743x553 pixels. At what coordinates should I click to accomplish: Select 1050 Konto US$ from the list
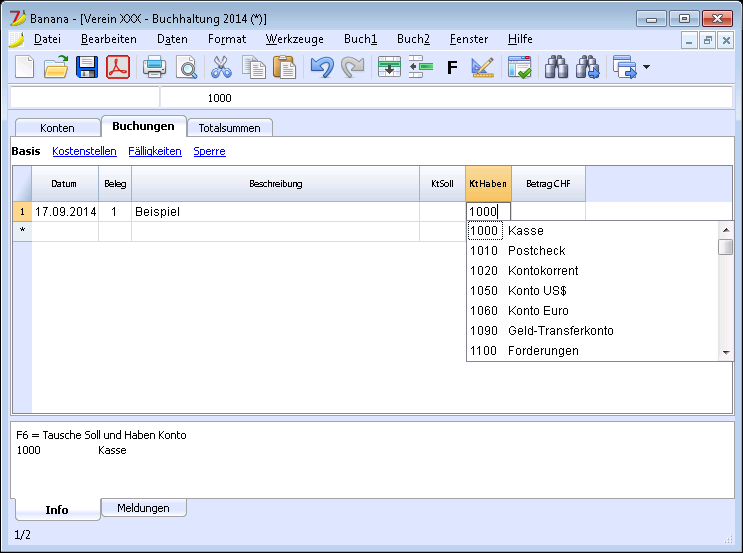coord(593,290)
